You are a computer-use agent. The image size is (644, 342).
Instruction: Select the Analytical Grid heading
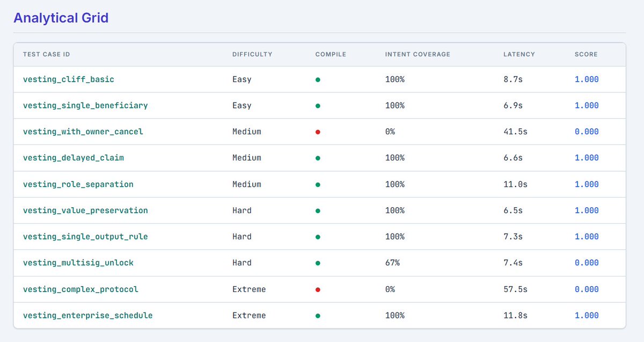[61, 18]
